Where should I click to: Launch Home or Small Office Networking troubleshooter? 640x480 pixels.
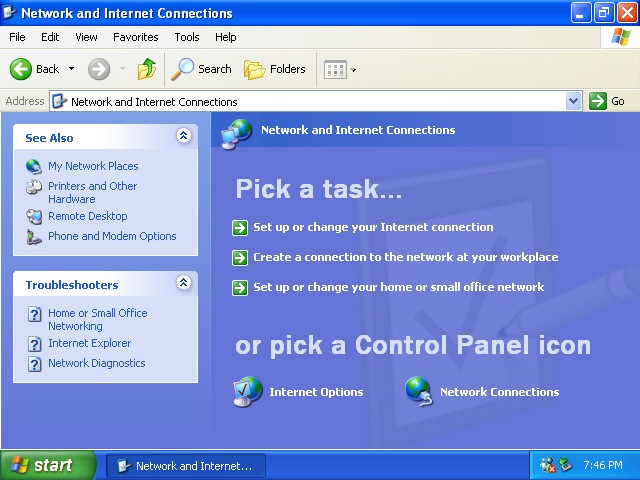tap(98, 320)
